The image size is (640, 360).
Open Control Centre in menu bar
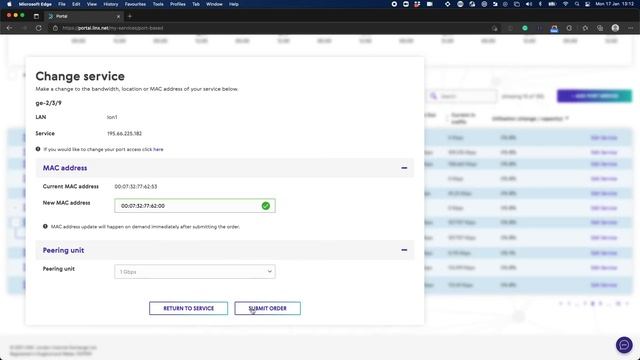tap(588, 4)
